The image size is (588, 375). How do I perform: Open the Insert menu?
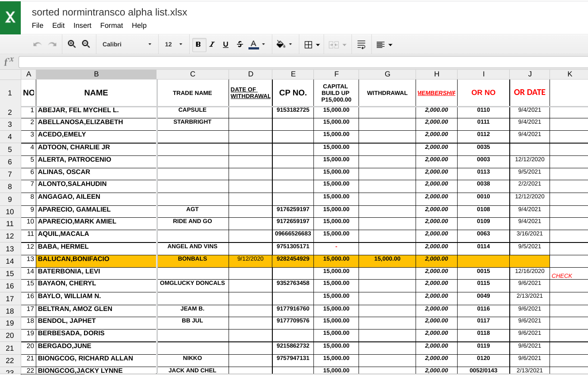(83, 26)
